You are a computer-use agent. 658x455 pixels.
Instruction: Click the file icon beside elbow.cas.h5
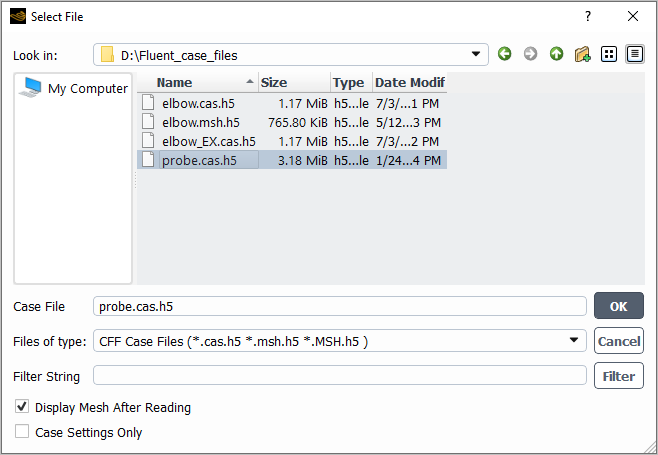148,103
